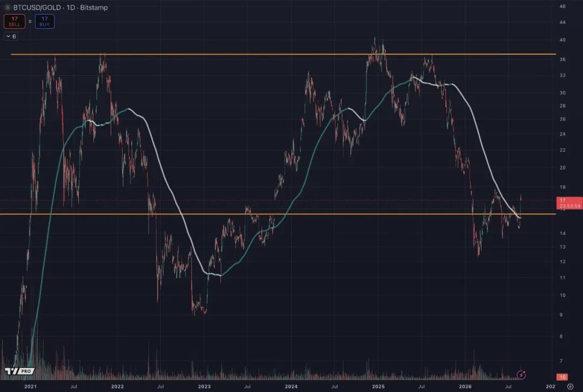The width and height of the screenshot is (583, 392).
Task: Click the 2025 time axis label
Action: click(x=378, y=387)
